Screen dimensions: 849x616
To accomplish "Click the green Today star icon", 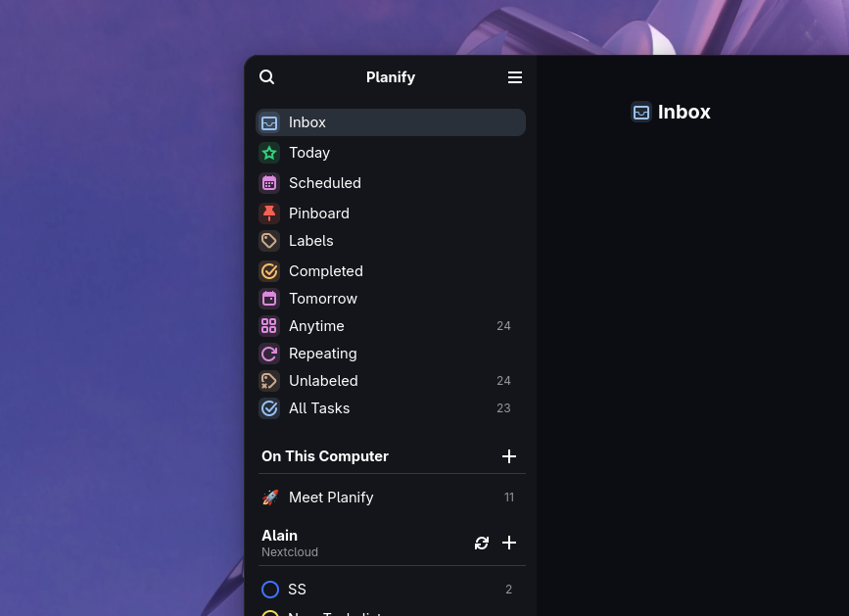I will tap(269, 153).
